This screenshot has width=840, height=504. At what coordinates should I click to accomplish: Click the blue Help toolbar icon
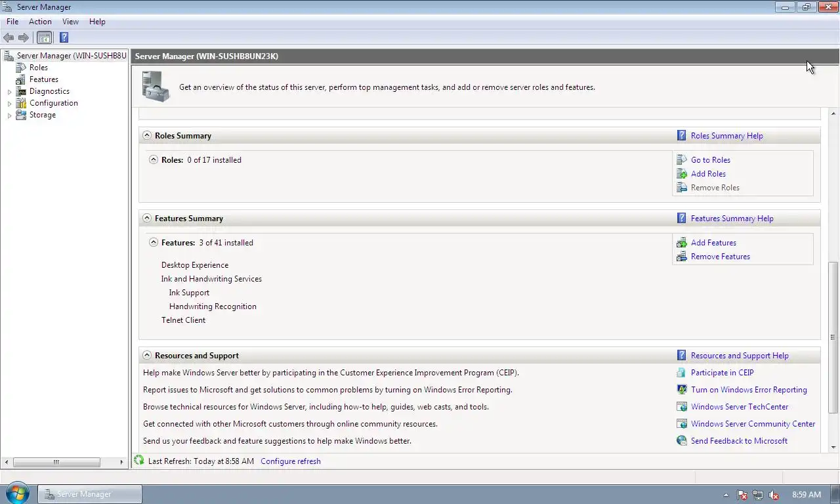click(64, 37)
